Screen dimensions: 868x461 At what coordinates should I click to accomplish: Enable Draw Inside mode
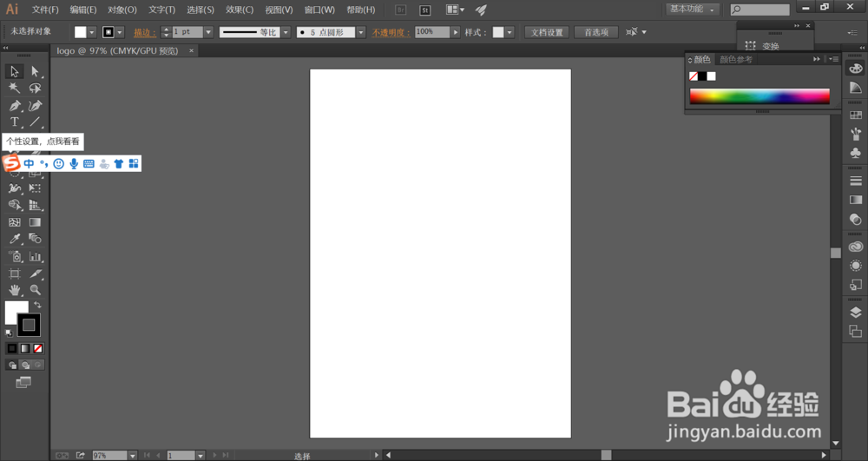(37, 365)
